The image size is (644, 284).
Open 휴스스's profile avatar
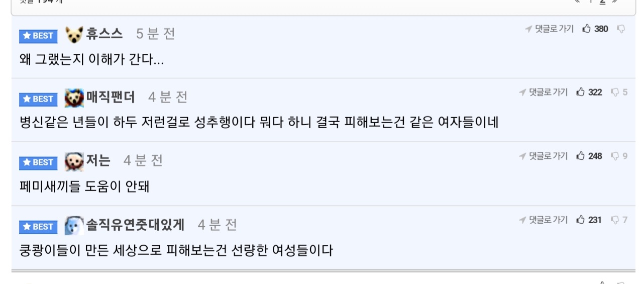tap(74, 35)
